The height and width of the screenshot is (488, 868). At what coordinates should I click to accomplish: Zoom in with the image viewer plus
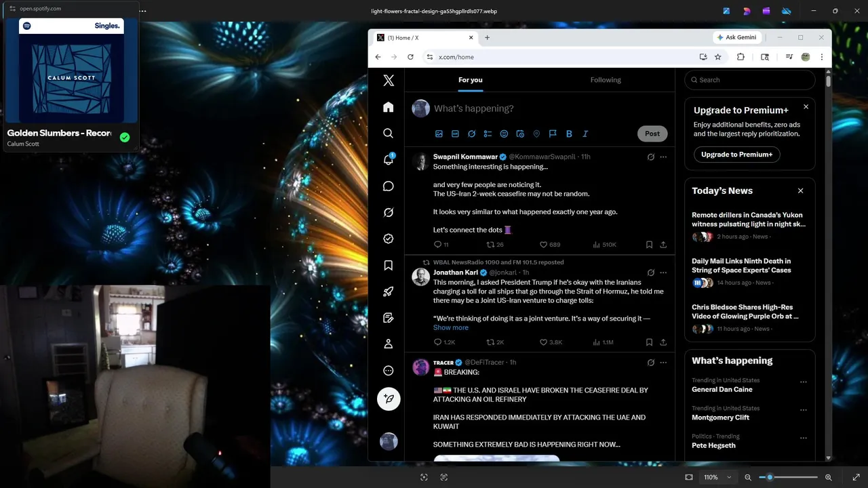(829, 477)
